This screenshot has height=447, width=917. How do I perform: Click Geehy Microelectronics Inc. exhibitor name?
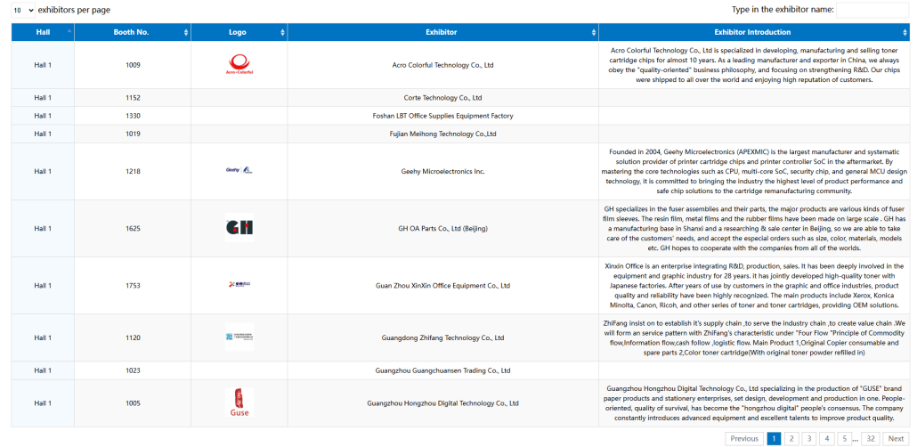pos(442,171)
